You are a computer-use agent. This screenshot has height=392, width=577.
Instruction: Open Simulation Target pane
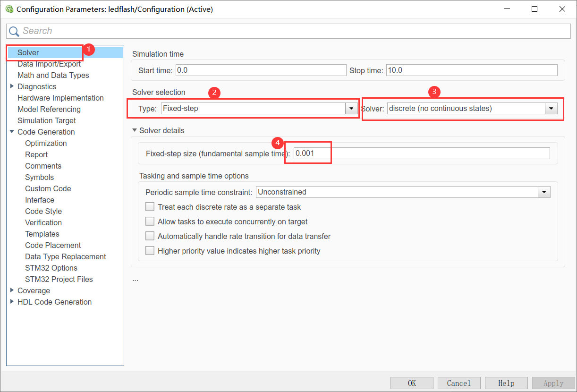click(47, 120)
